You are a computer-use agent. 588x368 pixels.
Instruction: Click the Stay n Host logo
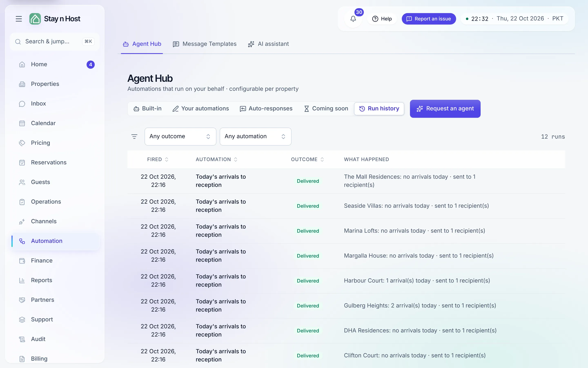pos(55,19)
